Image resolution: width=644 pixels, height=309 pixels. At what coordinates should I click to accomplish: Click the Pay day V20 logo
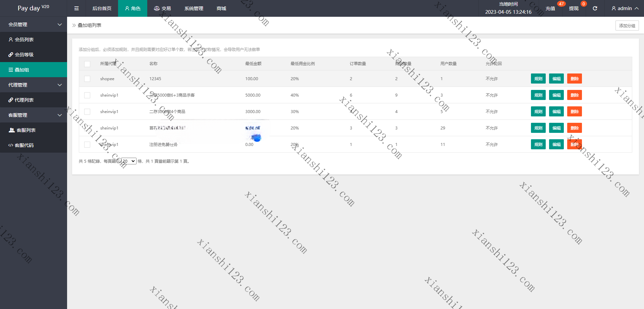pyautogui.click(x=34, y=8)
